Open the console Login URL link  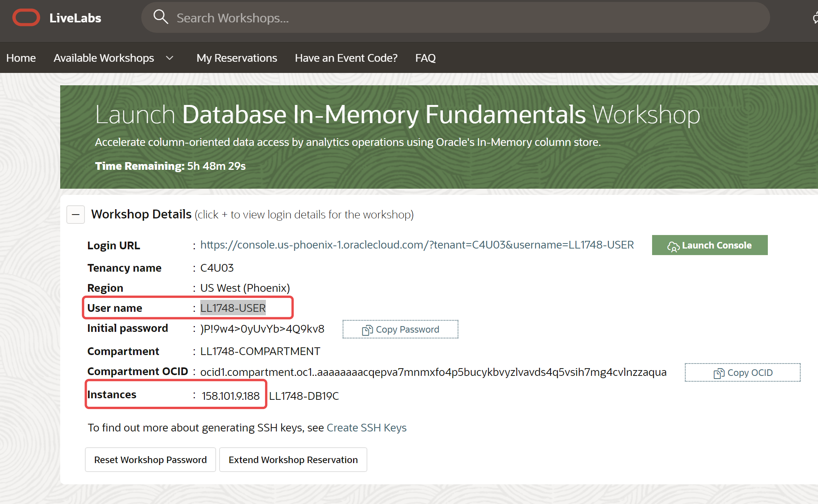click(417, 245)
